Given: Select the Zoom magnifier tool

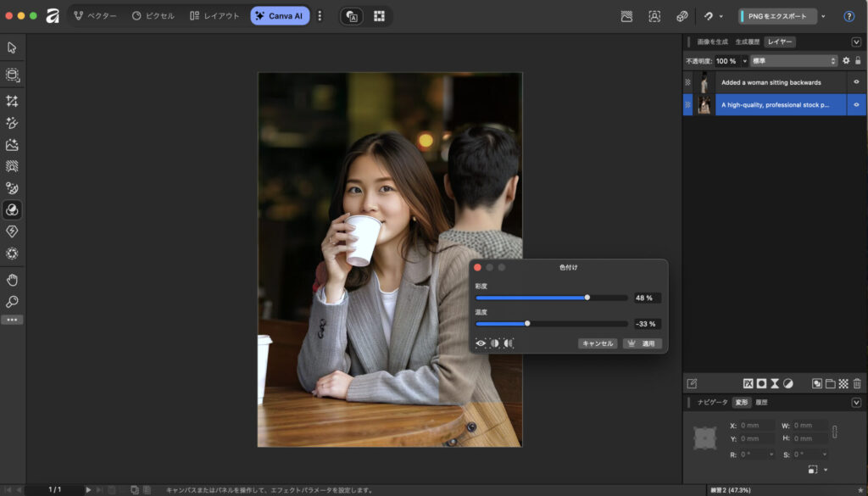Looking at the screenshot, I should (x=12, y=302).
